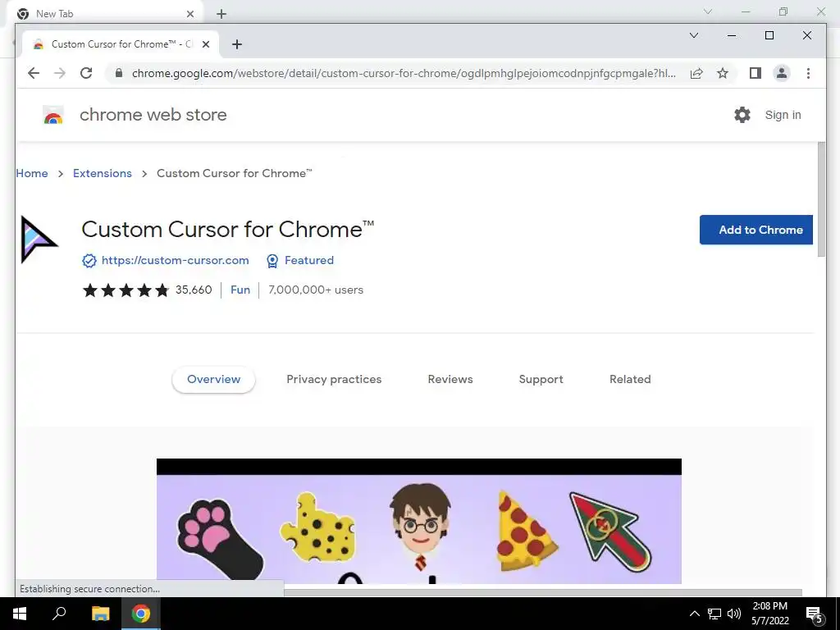Click the Chrome taskbar icon

tap(141, 614)
